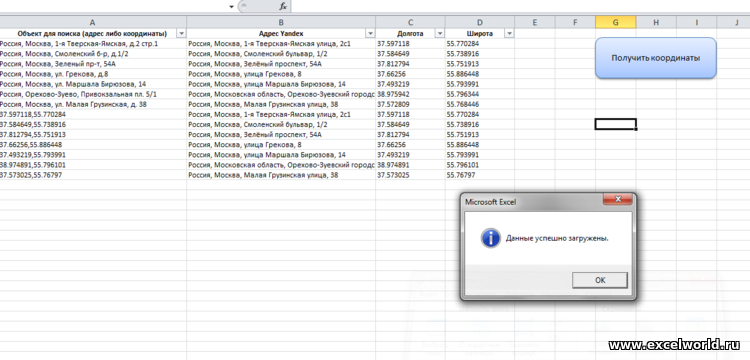Close the Microsoft Excel message dialog
750x360 pixels.
[618, 199]
